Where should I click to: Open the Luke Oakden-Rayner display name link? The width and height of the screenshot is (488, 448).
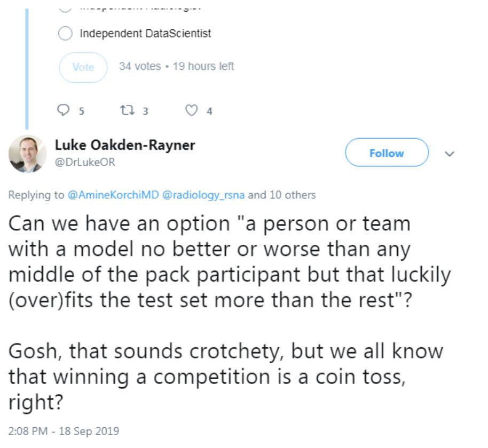125,145
